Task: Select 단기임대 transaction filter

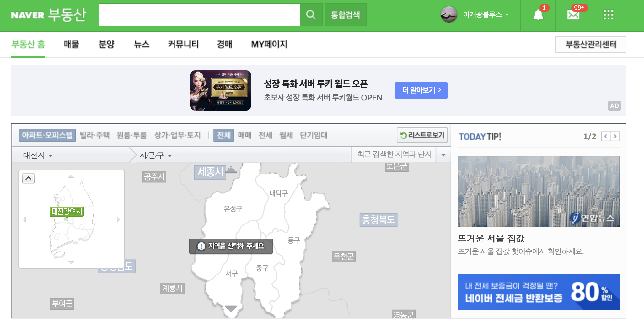Action: [x=314, y=135]
